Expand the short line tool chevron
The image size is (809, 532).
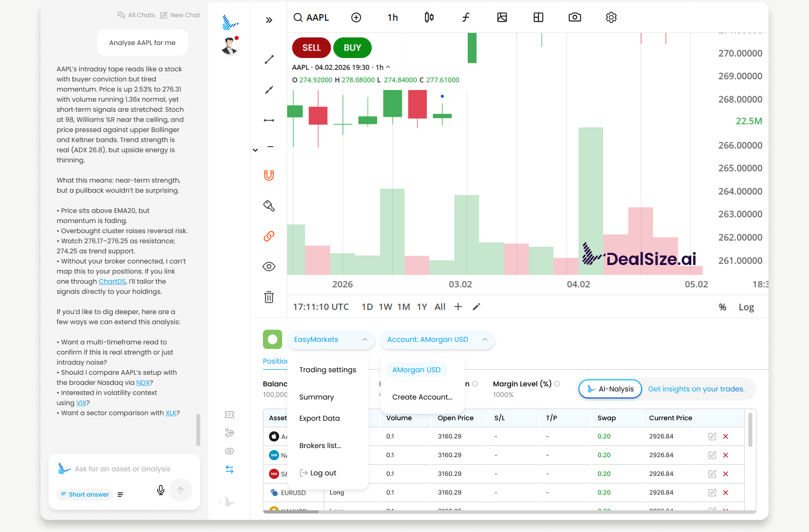pos(255,150)
